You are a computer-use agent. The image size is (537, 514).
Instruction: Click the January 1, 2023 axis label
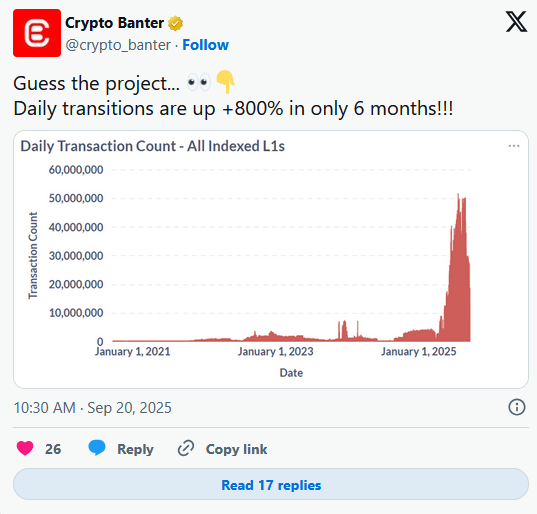(276, 352)
